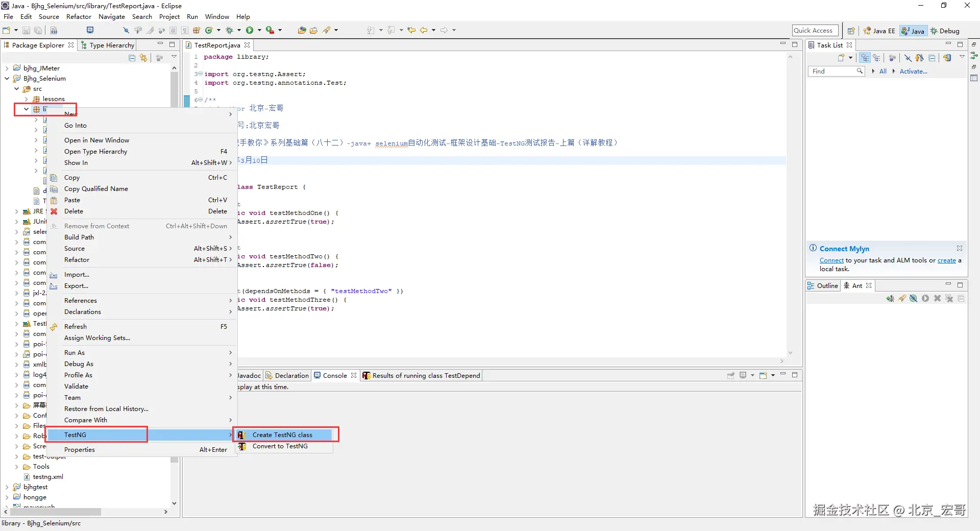Click Add Buildfiles icon in Ant view

point(890,299)
